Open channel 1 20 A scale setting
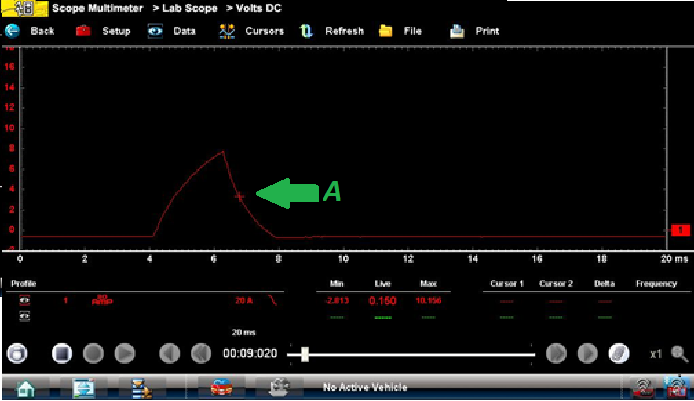Screen dimensions: 694x401 [242, 300]
